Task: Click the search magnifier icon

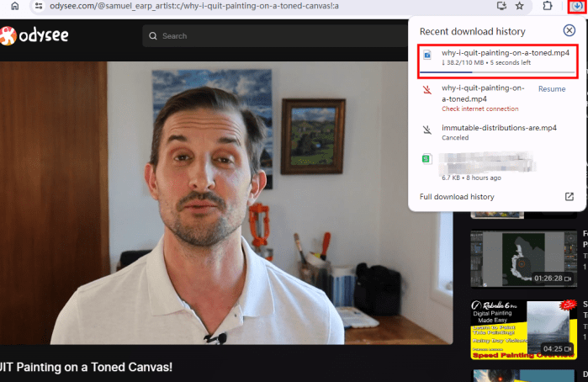Action: point(152,36)
